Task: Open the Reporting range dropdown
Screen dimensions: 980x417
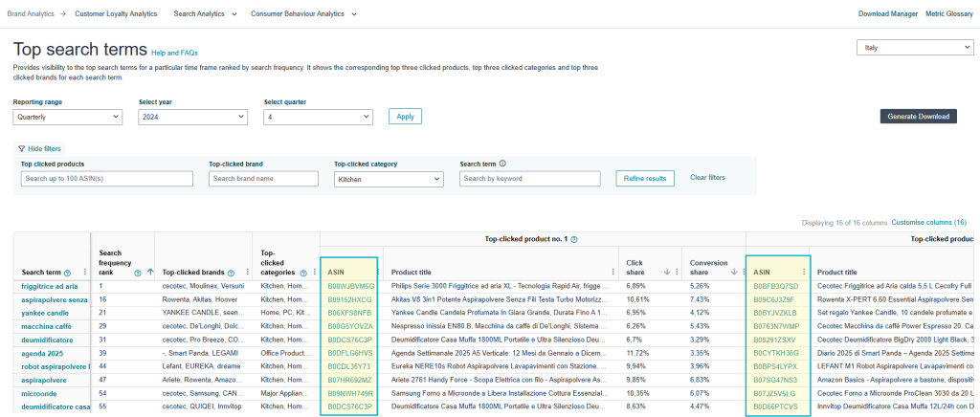Action: point(68,117)
